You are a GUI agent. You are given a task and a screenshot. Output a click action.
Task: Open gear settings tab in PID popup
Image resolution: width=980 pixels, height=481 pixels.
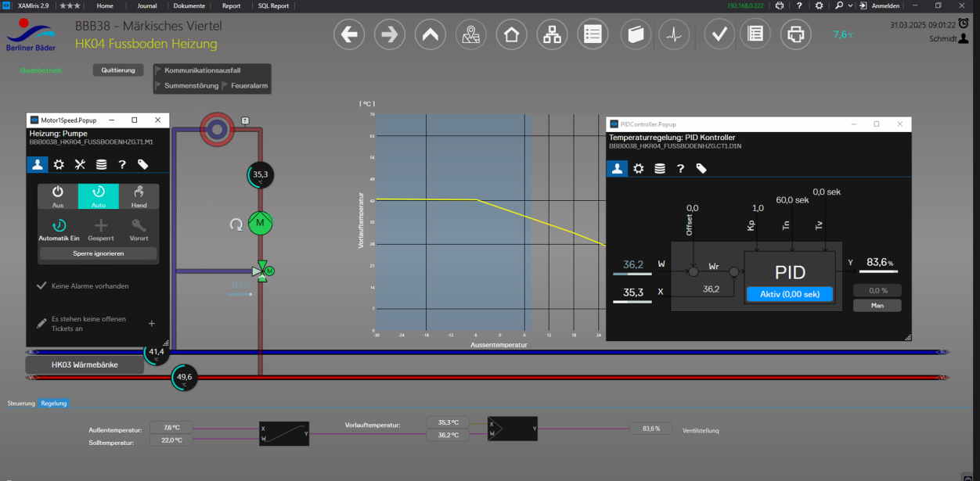(x=639, y=168)
